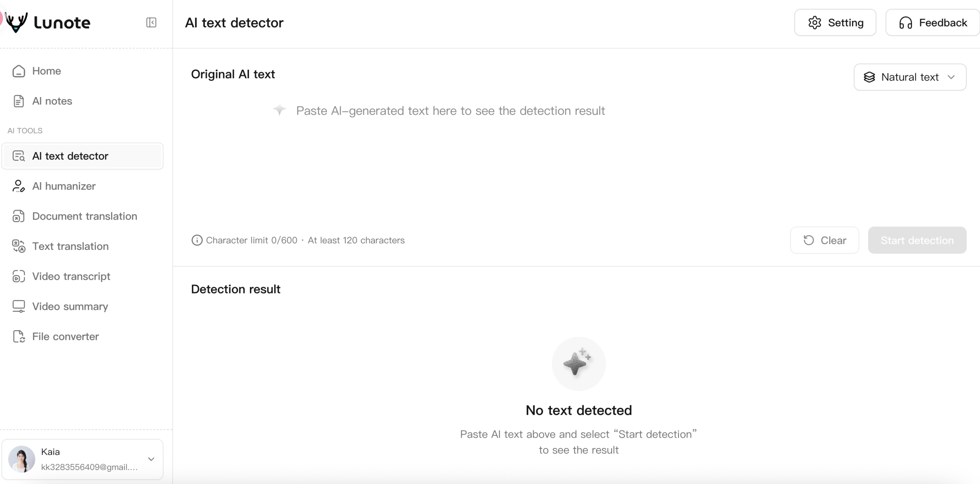Clear the original AI text
Image resolution: width=980 pixels, height=484 pixels.
(x=825, y=240)
